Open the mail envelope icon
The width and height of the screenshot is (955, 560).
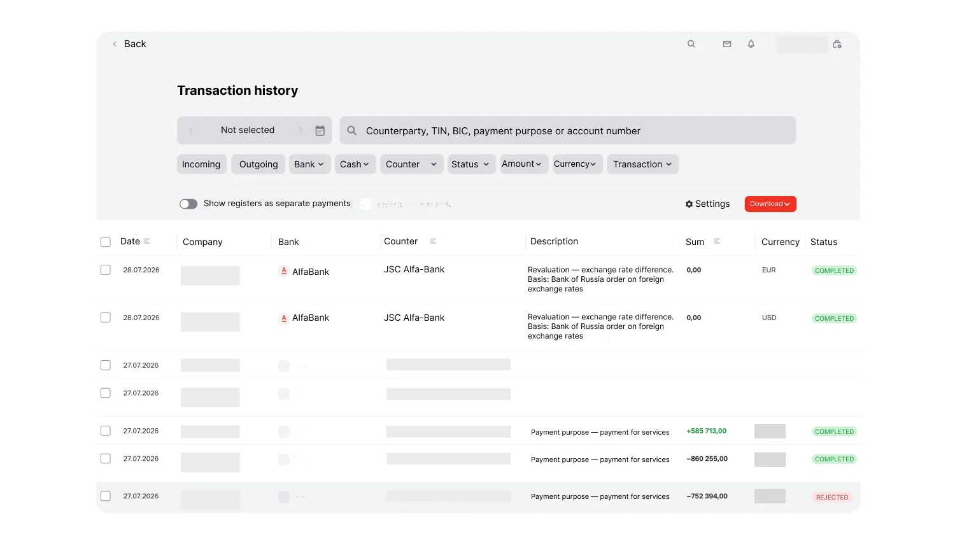(x=727, y=44)
